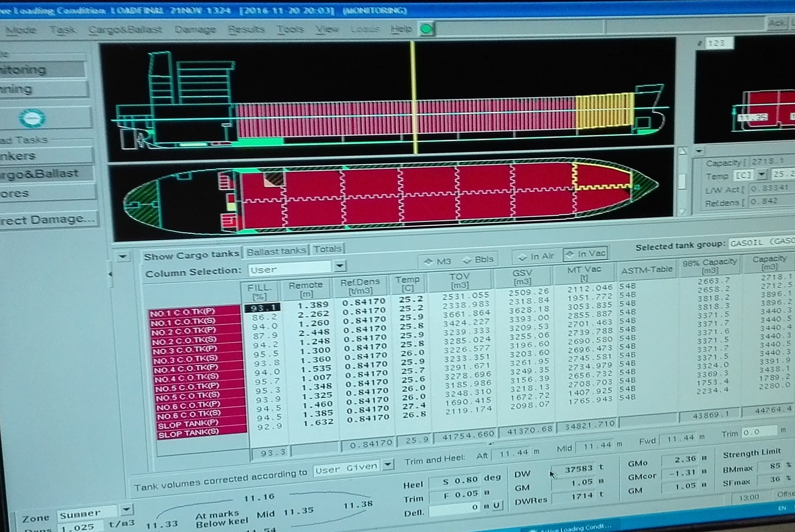Click the collapse arrow left of Show Cargo tanks
The height and width of the screenshot is (532, 795).
tap(122, 257)
